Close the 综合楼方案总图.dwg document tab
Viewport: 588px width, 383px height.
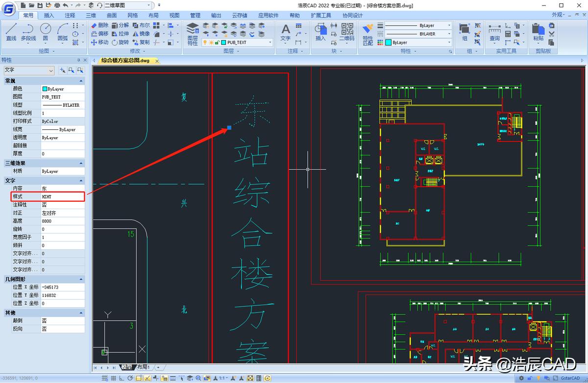pyautogui.click(x=156, y=61)
